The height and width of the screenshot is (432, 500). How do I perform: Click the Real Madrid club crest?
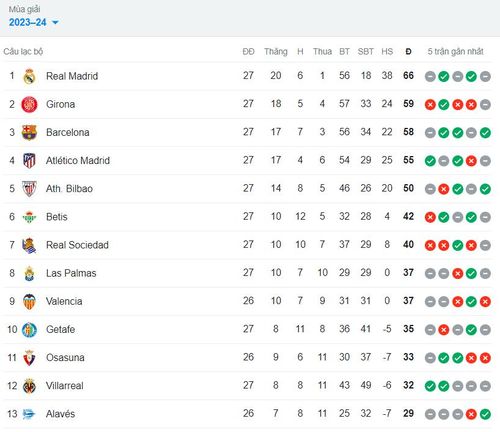(29, 76)
